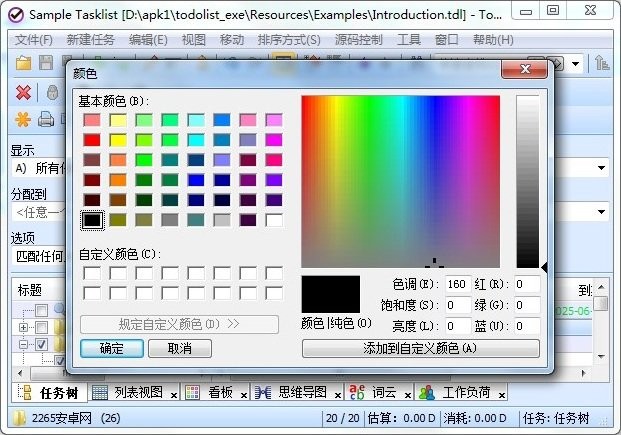Open the 显示 filter dropdown arrow
The width and height of the screenshot is (621, 435).
(x=602, y=168)
